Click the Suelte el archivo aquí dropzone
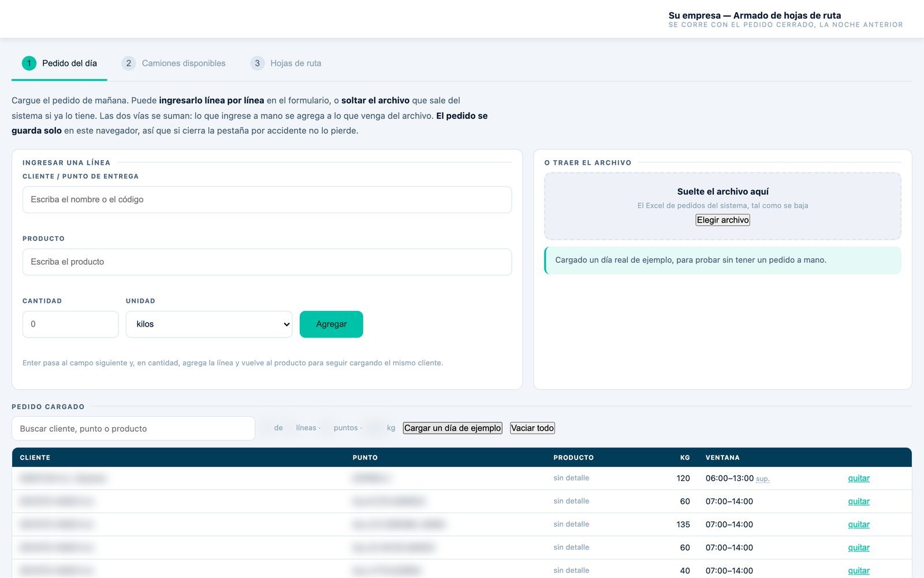Viewport: 924px width, 578px height. 722,206
